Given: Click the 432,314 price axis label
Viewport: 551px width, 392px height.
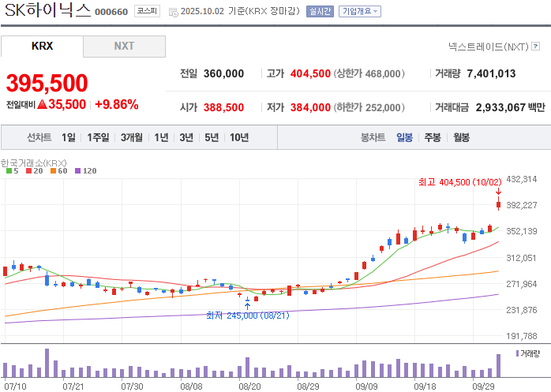Looking at the screenshot, I should pos(522,179).
